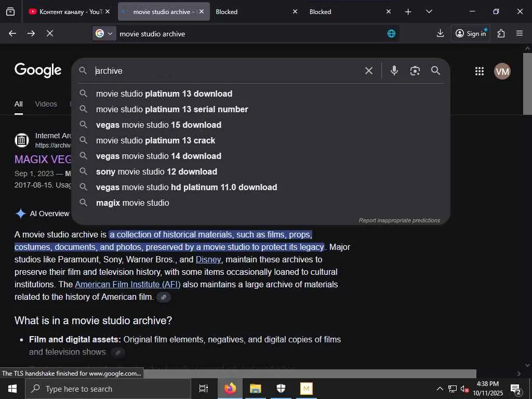Open the Firefox hamburger application menu
The width and height of the screenshot is (532, 399).
[520, 33]
